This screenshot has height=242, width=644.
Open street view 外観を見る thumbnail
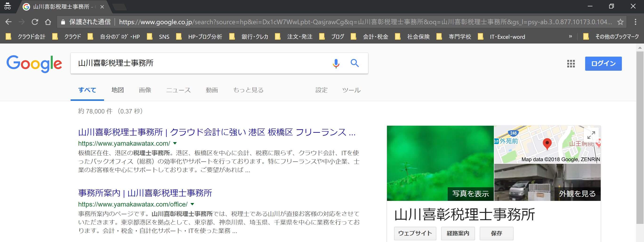(547, 182)
